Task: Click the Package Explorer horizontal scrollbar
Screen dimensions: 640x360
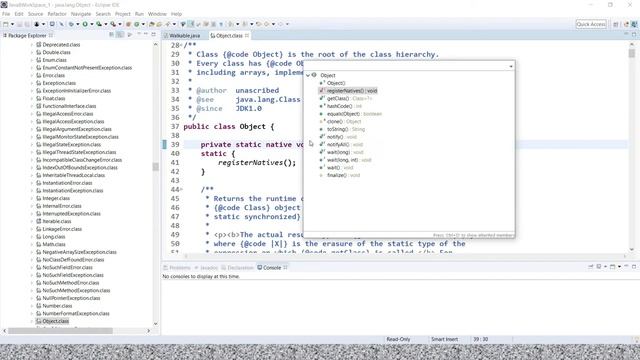Action: pyautogui.click(x=60, y=331)
